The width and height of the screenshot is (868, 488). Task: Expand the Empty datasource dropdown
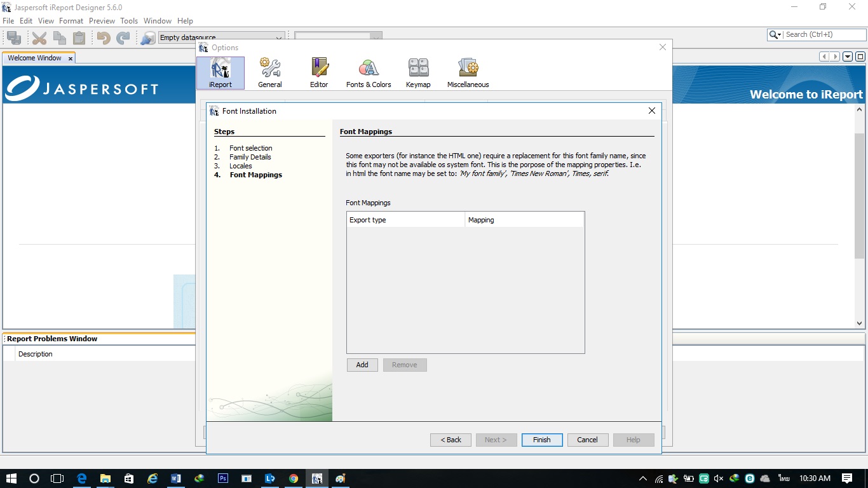279,37
